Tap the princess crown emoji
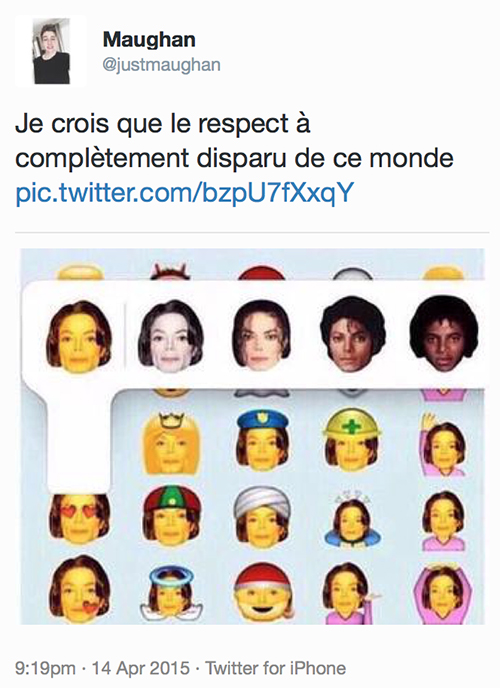This screenshot has width=500, height=688. [172, 442]
